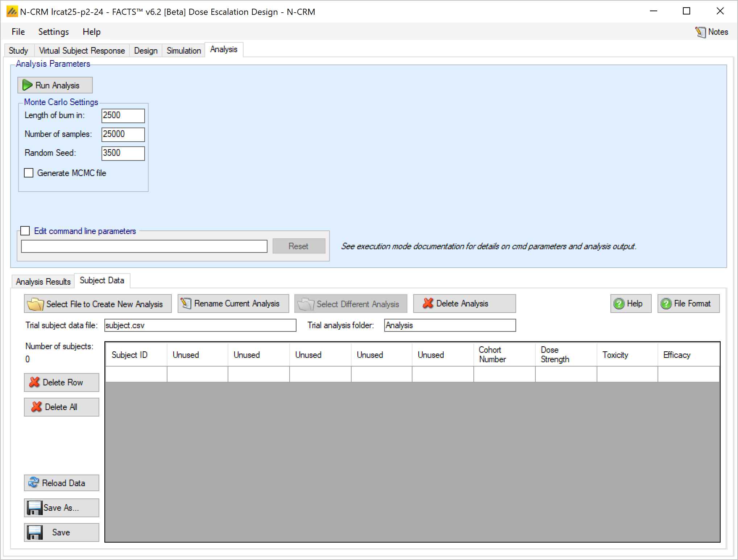Click the Random Seed input field
738x560 pixels.
[x=123, y=153]
